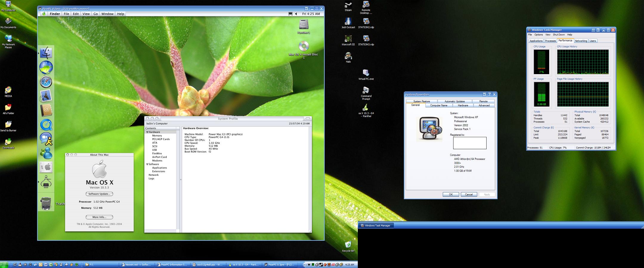Open Mail stamp icon in the dock
This screenshot has height=268, width=644.
pos(46,96)
